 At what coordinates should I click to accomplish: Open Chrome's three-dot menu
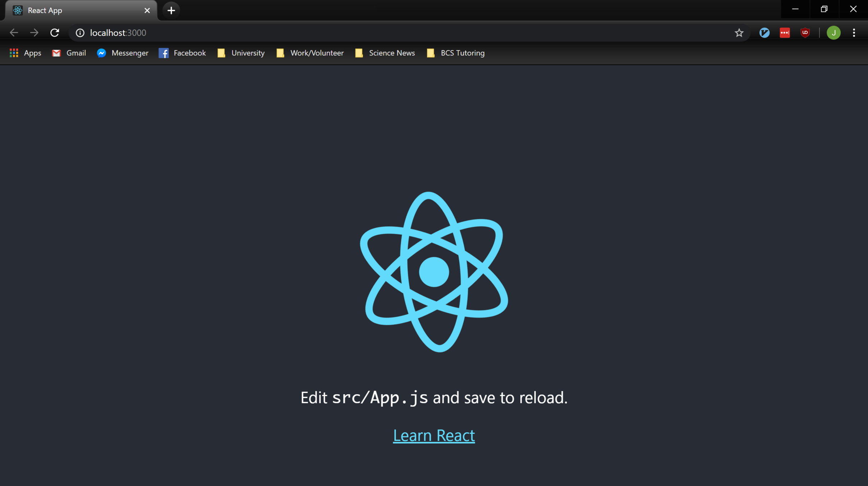[854, 33]
